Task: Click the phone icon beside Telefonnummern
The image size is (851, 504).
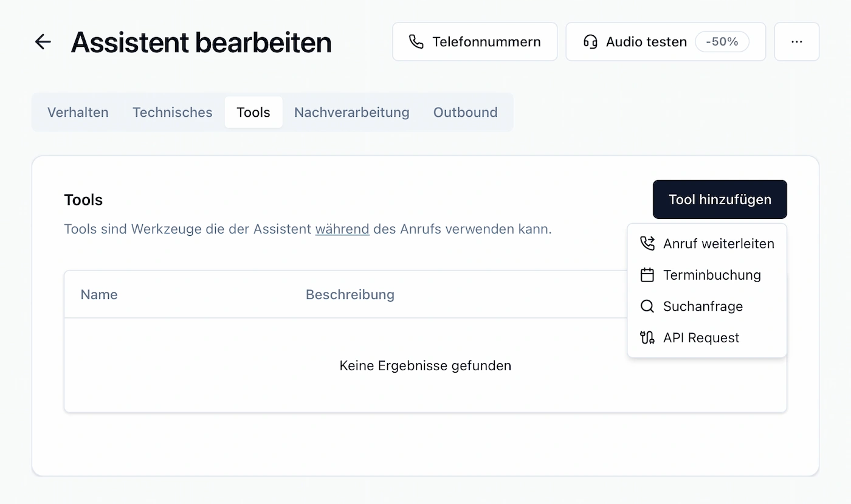Action: [416, 41]
